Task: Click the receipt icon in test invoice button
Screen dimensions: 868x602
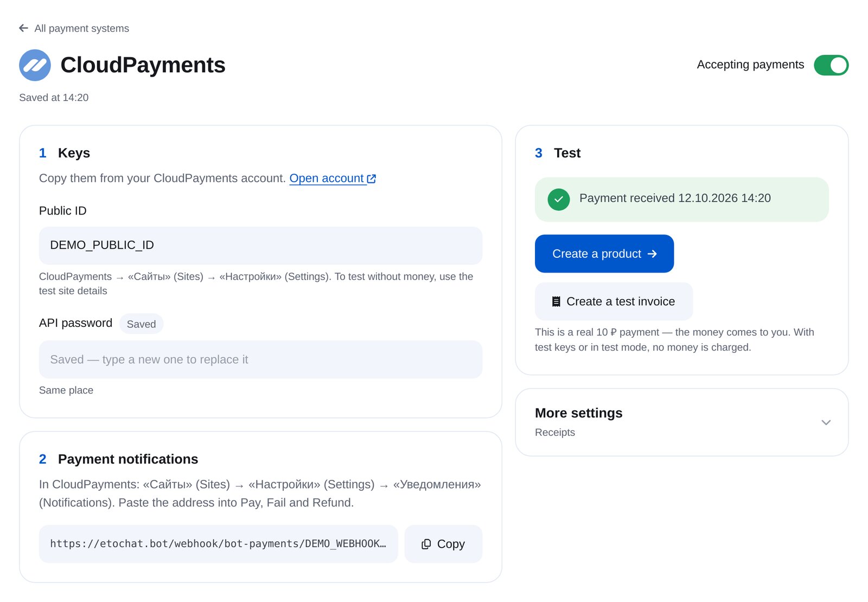Action: [x=556, y=302]
